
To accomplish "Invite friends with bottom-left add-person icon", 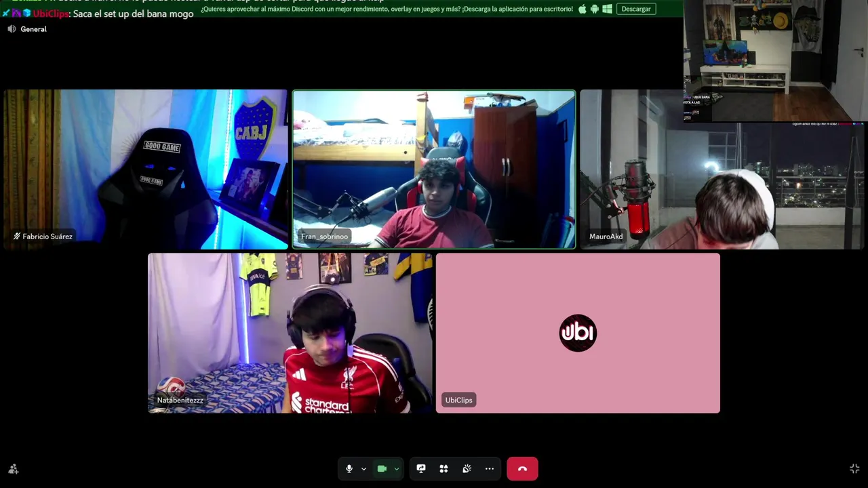I will click(13, 468).
